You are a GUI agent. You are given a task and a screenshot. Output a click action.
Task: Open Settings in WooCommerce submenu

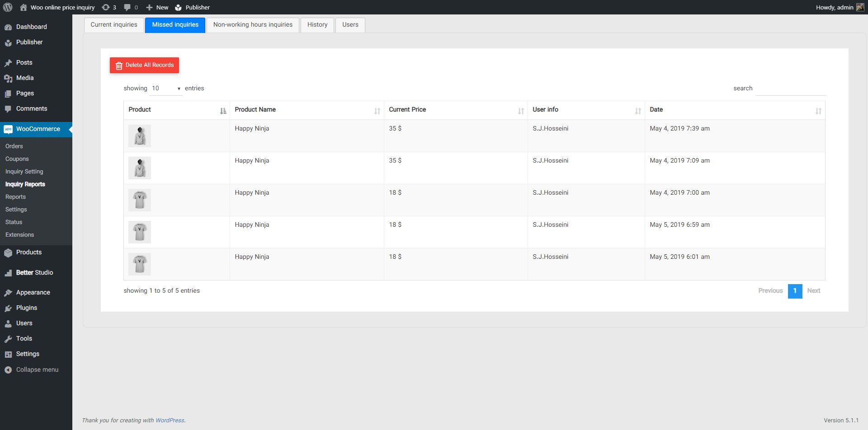click(16, 210)
